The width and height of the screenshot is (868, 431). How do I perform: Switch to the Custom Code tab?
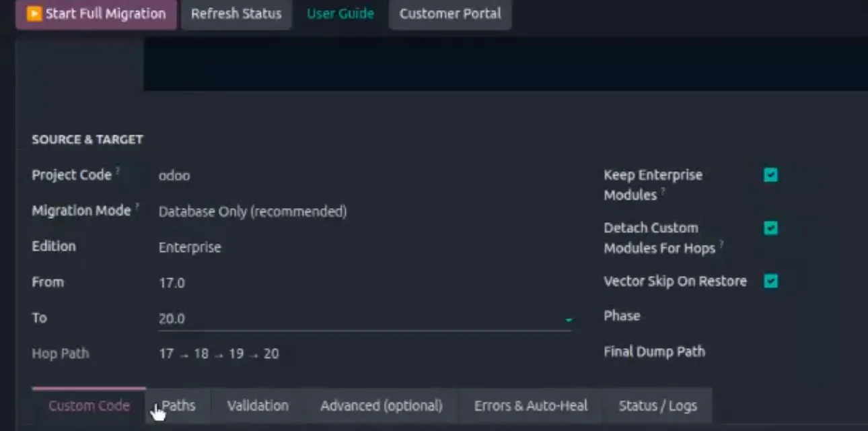pos(89,406)
